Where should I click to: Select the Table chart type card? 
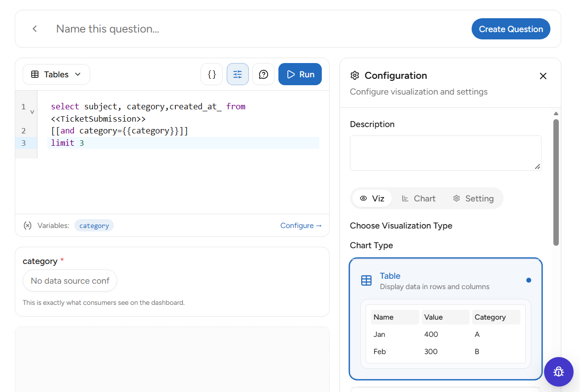(x=445, y=319)
